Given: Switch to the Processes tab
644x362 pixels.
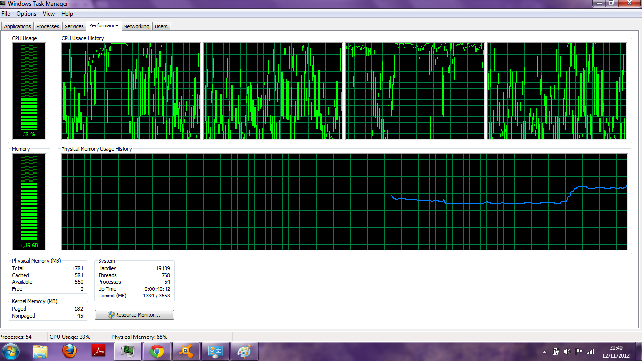Looking at the screenshot, I should [x=48, y=26].
